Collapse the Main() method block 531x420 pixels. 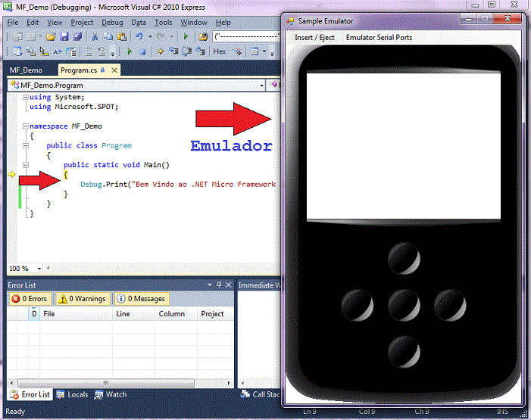(x=26, y=165)
